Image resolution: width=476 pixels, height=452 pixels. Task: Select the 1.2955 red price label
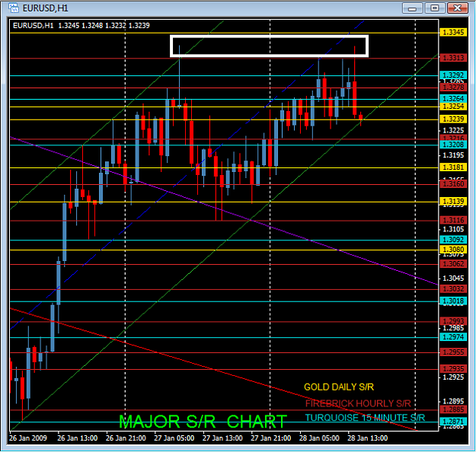pos(453,352)
